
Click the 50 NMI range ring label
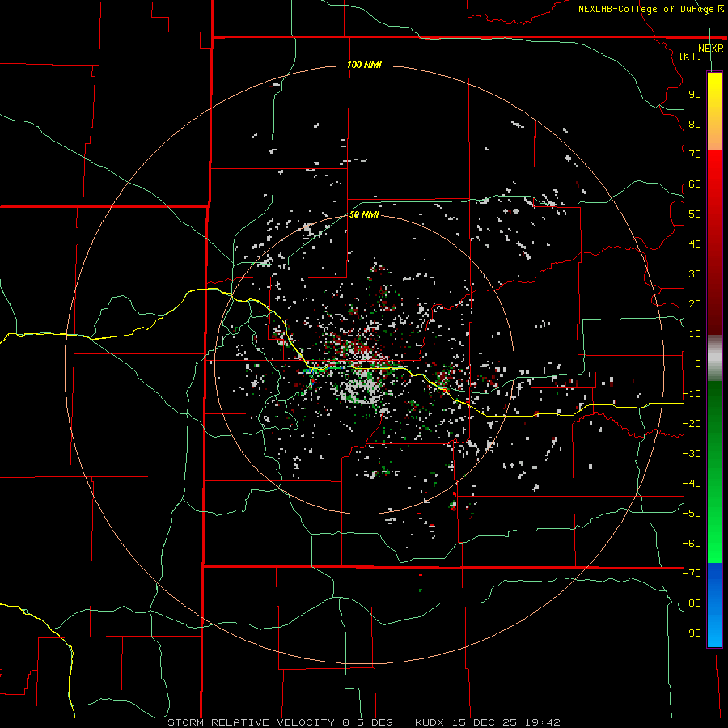(x=364, y=214)
